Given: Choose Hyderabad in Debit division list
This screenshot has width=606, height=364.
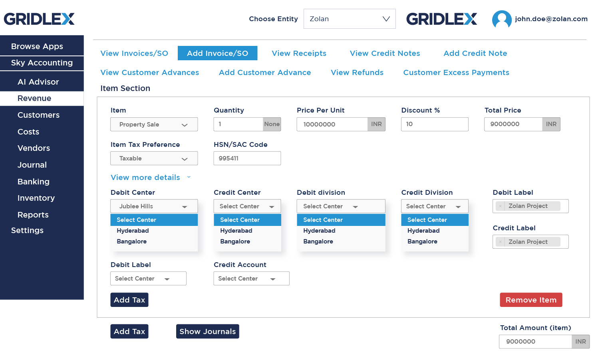Looking at the screenshot, I should pos(341,231).
